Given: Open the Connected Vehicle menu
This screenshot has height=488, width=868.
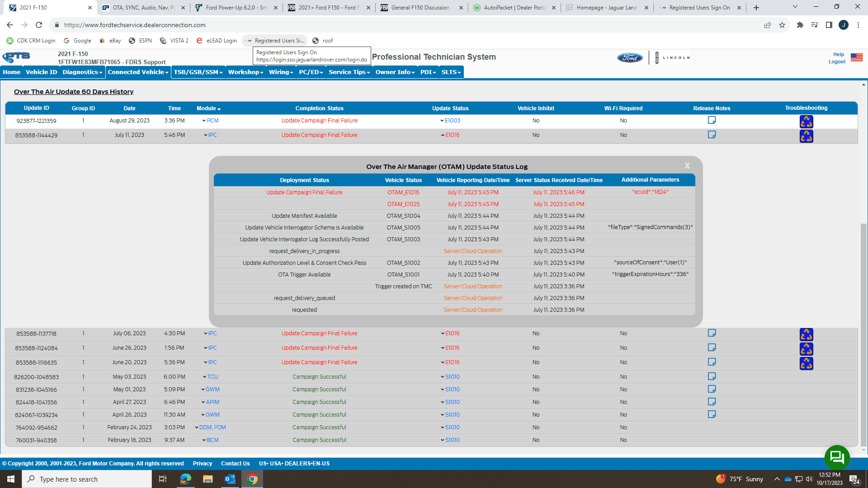Looking at the screenshot, I should (138, 72).
